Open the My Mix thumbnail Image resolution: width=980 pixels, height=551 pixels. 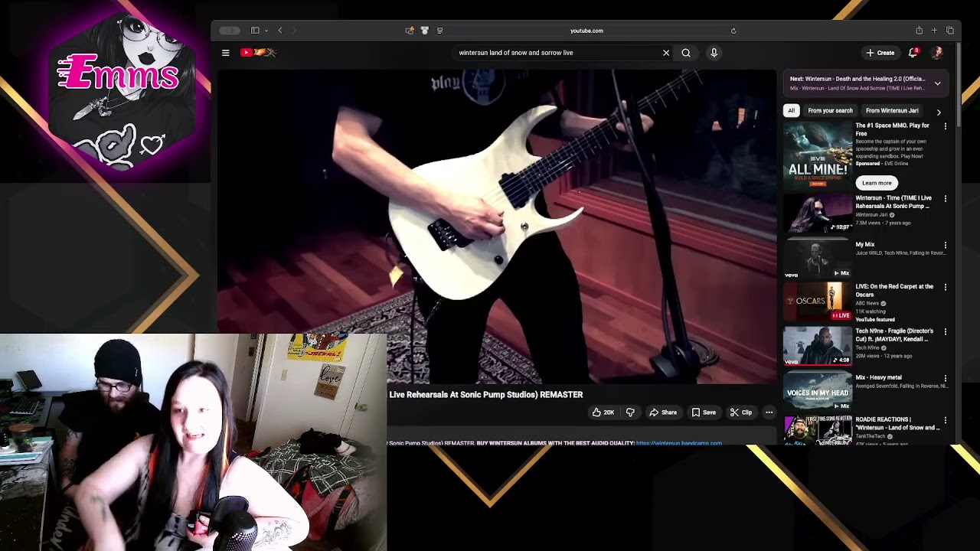pyautogui.click(x=818, y=259)
